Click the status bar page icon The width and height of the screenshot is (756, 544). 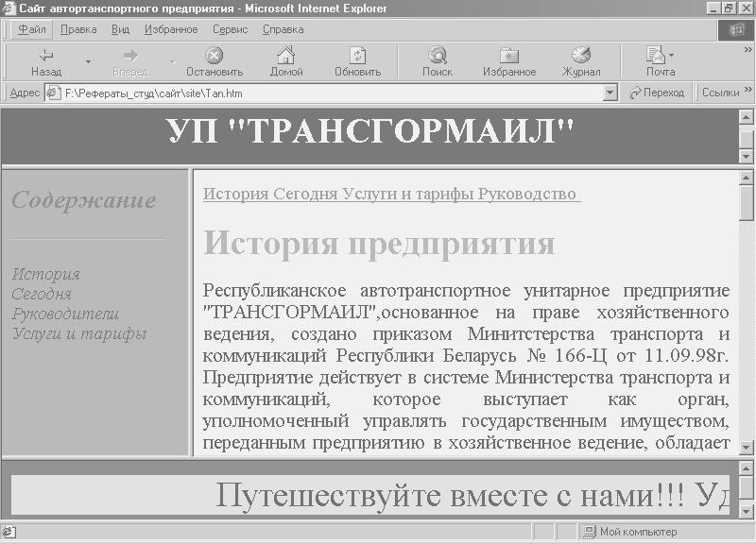(9, 532)
